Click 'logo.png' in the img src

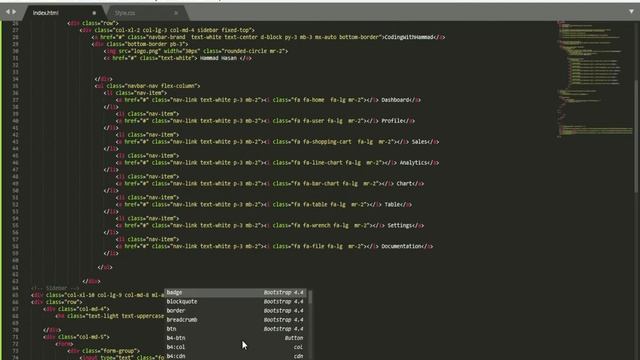click(147, 51)
